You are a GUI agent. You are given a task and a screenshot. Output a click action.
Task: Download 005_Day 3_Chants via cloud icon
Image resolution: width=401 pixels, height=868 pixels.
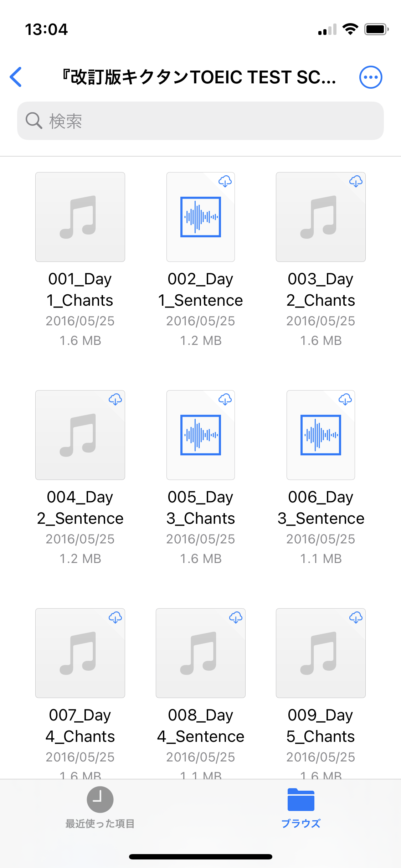pos(225,399)
